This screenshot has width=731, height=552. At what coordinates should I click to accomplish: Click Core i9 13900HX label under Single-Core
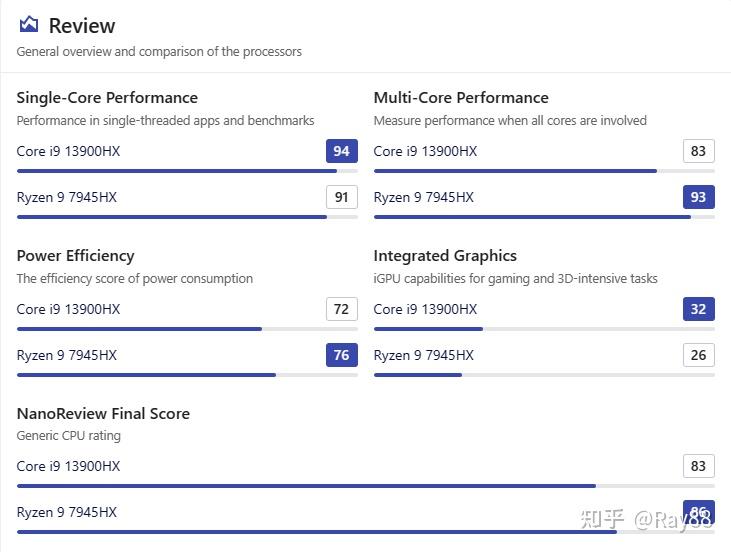coord(68,151)
